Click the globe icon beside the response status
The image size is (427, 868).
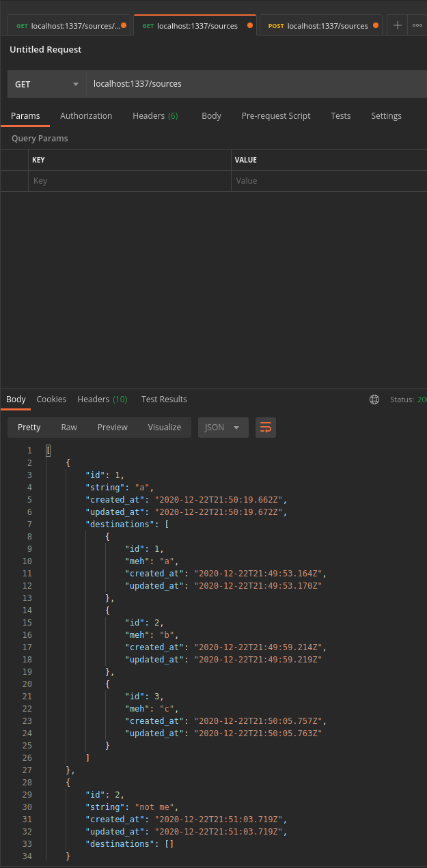click(x=374, y=399)
